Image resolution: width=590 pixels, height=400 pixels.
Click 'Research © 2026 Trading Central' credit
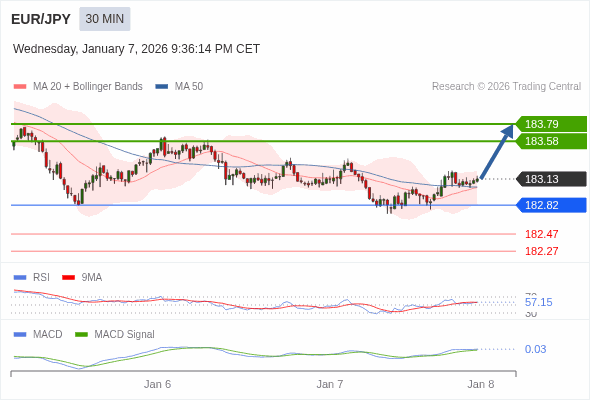pos(506,87)
